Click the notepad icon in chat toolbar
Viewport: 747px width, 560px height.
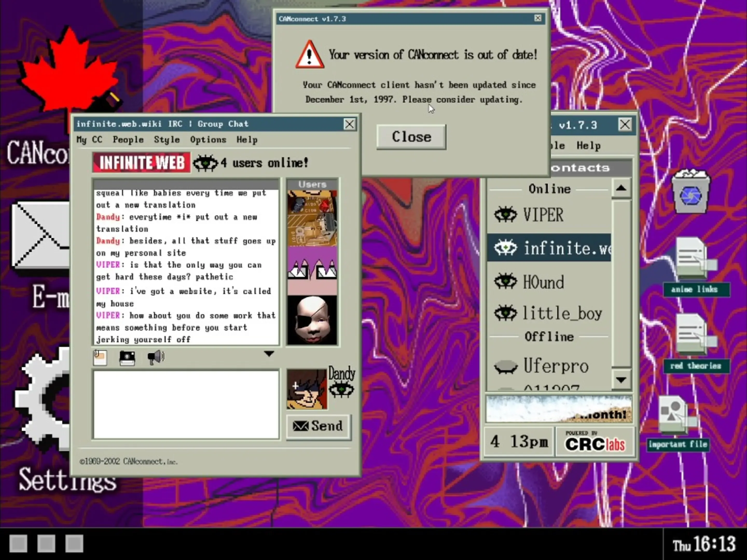pyautogui.click(x=100, y=358)
